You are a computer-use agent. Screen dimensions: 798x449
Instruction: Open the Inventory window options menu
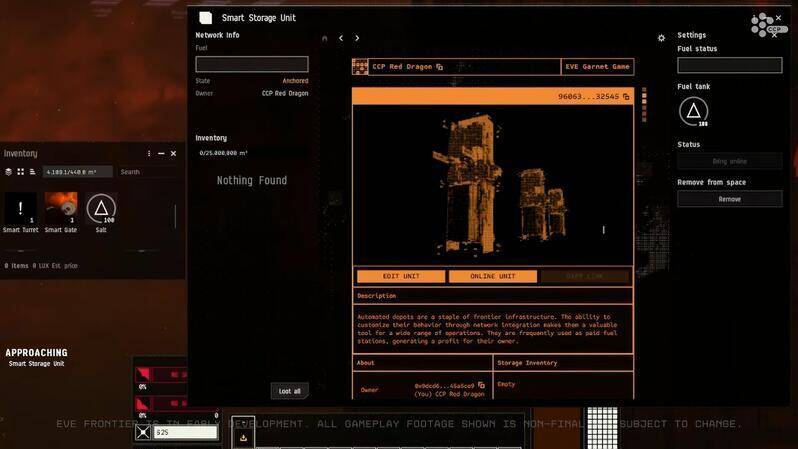click(149, 153)
